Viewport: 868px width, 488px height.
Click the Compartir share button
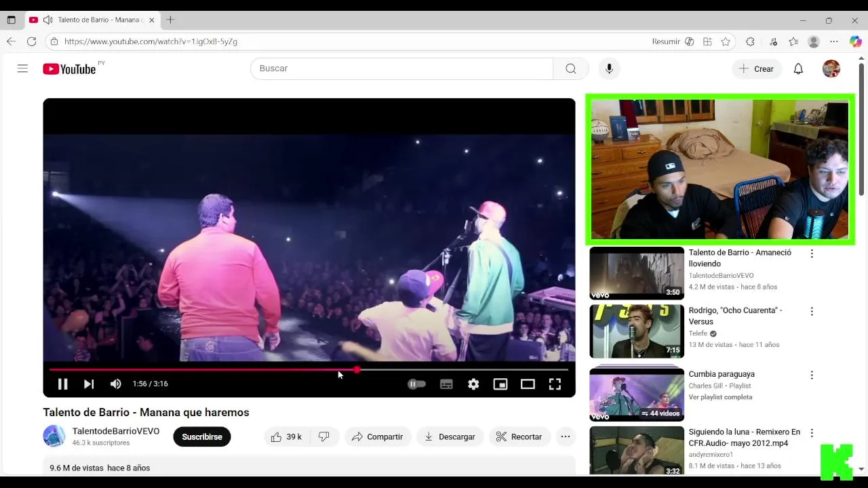click(x=377, y=437)
